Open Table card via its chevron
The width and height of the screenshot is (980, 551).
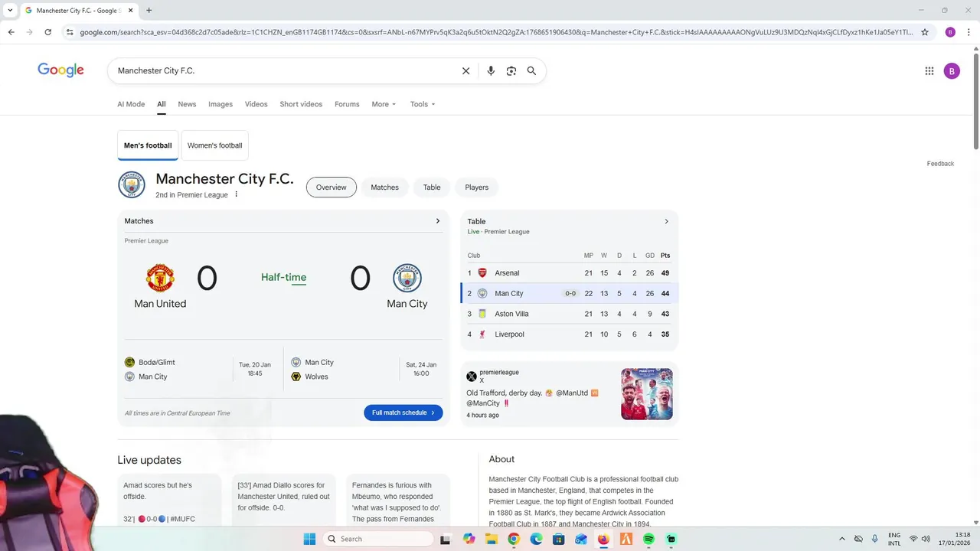[x=666, y=221]
